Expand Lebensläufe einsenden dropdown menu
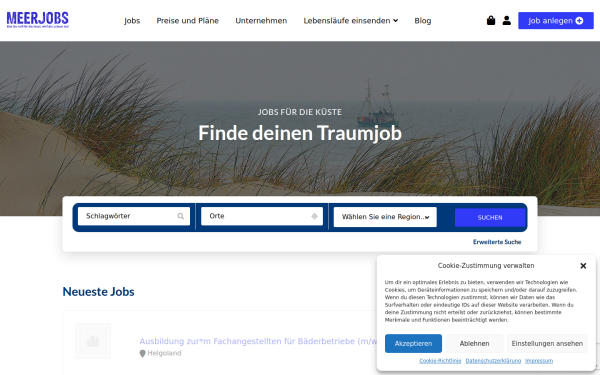Viewport: 600px width, 375px height. point(351,21)
